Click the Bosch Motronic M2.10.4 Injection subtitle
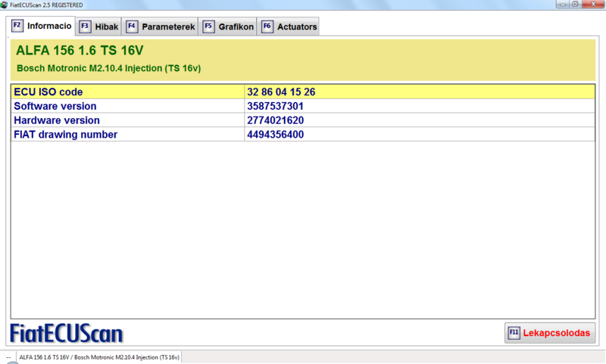 coord(108,68)
